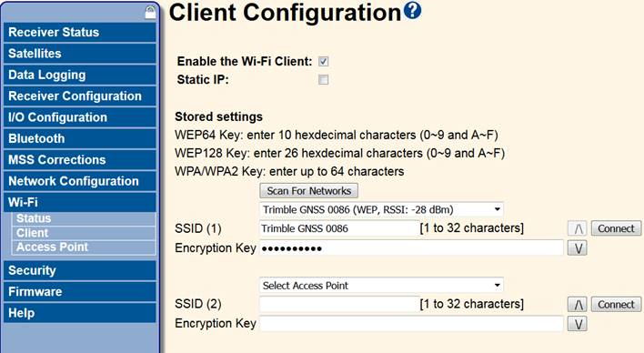Image resolution: width=644 pixels, height=353 pixels.
Task: Uncheck Enable the Wi-Fi Client checkbox
Action: click(324, 62)
